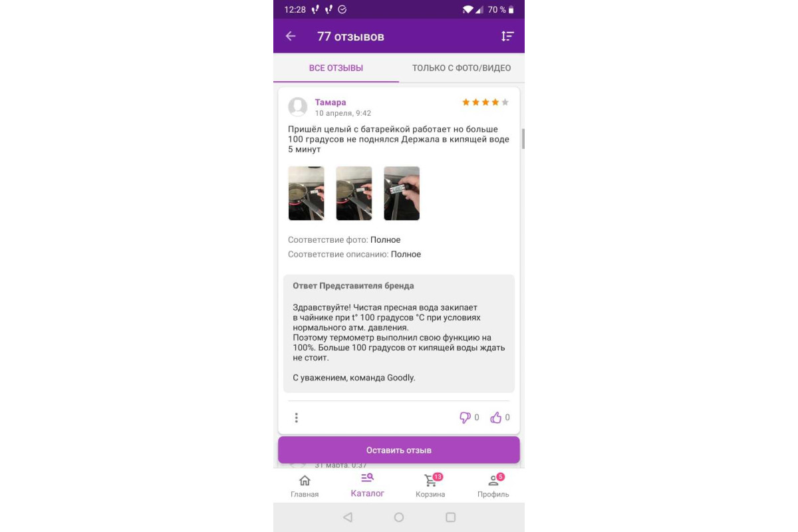Screen dimensions: 798x532
Task: Switch to ТОЛЬКО С ФОТО/ВИДЕО tab
Action: [x=462, y=68]
